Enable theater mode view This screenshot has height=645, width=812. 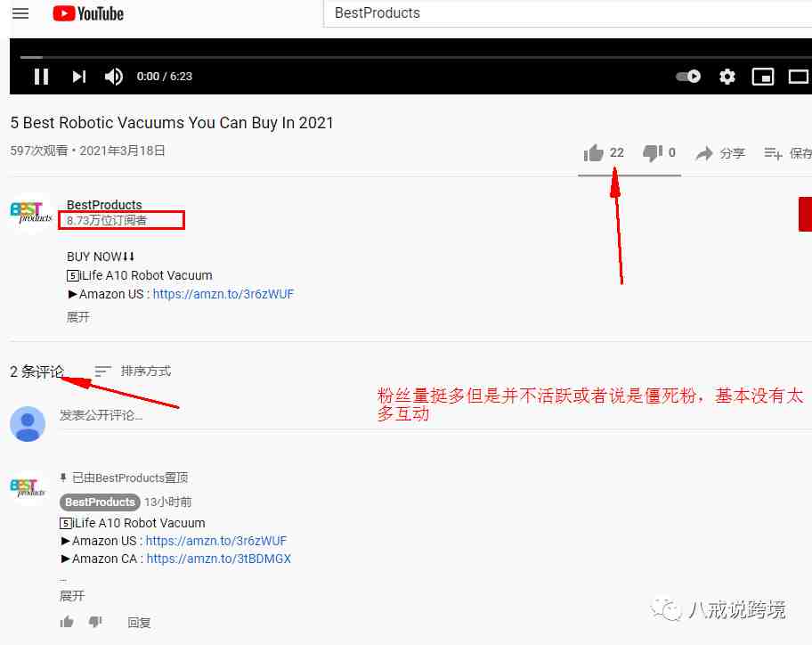click(x=799, y=77)
